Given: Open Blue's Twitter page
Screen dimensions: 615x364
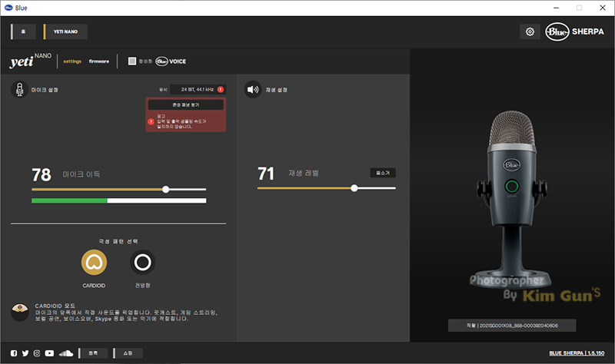Looking at the screenshot, I should coord(25,353).
